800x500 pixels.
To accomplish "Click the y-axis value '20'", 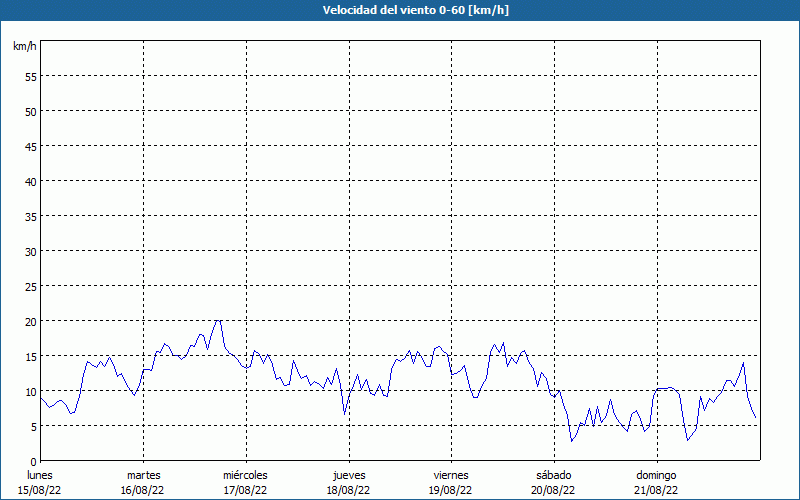I will [x=31, y=321].
